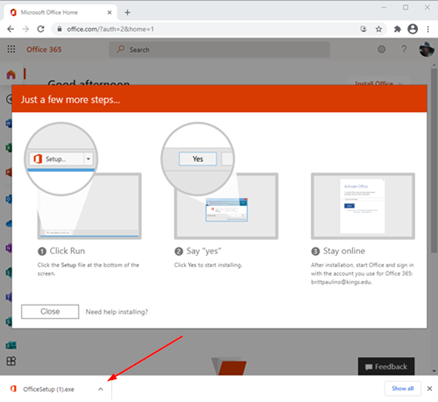This screenshot has width=438, height=402.
Task: Open a new browser tab
Action: (x=127, y=13)
